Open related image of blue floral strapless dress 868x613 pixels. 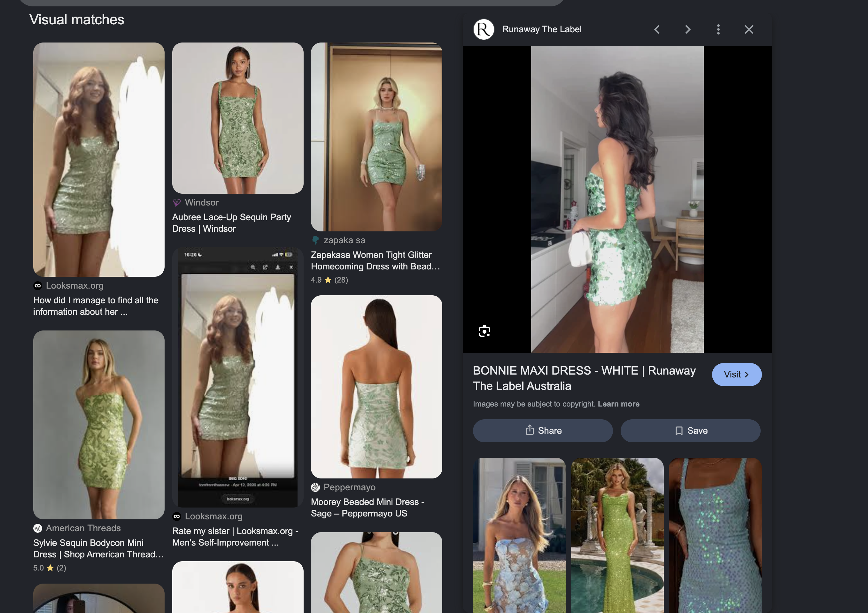pyautogui.click(x=519, y=535)
